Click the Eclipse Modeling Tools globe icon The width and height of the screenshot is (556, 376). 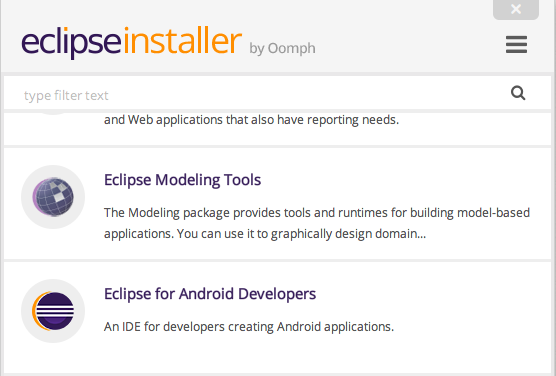pyautogui.click(x=53, y=197)
